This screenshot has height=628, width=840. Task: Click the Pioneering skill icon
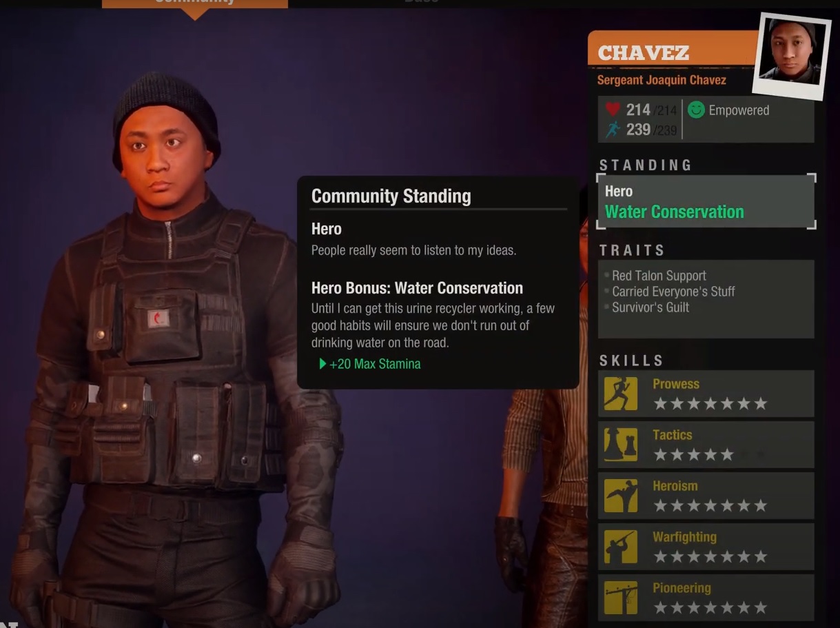coord(621,598)
